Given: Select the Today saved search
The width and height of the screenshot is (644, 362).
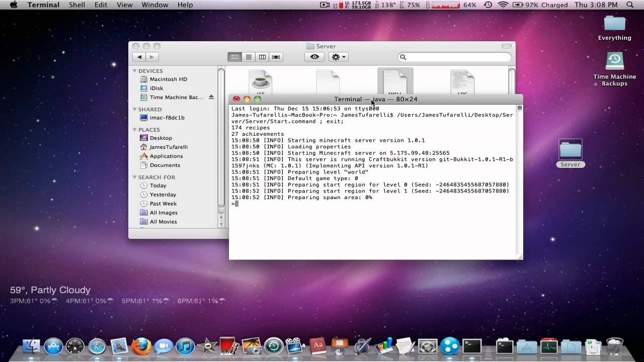Looking at the screenshot, I should (x=157, y=186).
